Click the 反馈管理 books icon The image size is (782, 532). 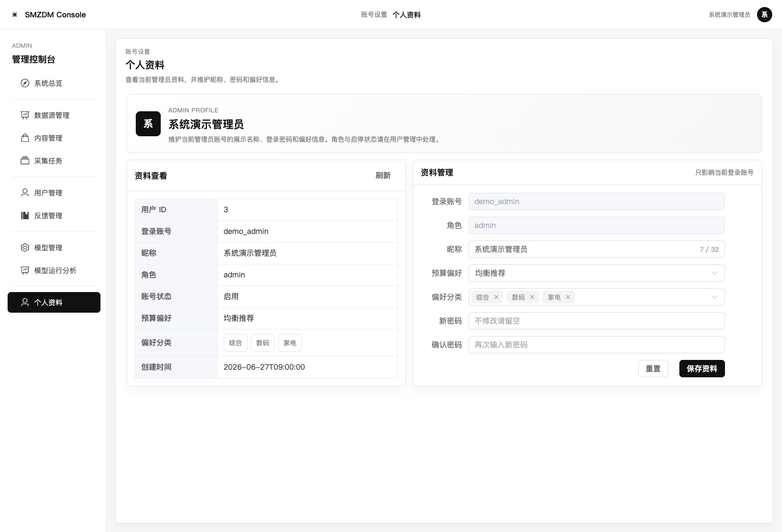click(x=25, y=216)
